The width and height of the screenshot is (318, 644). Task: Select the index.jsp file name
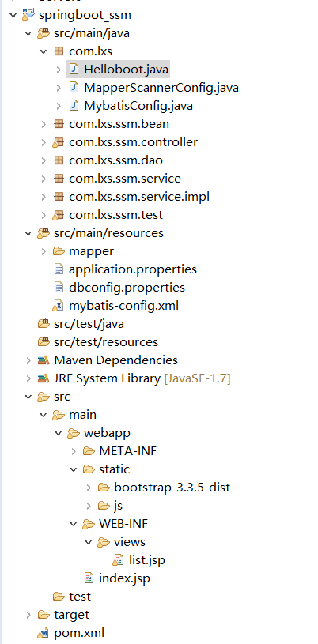pos(124,578)
